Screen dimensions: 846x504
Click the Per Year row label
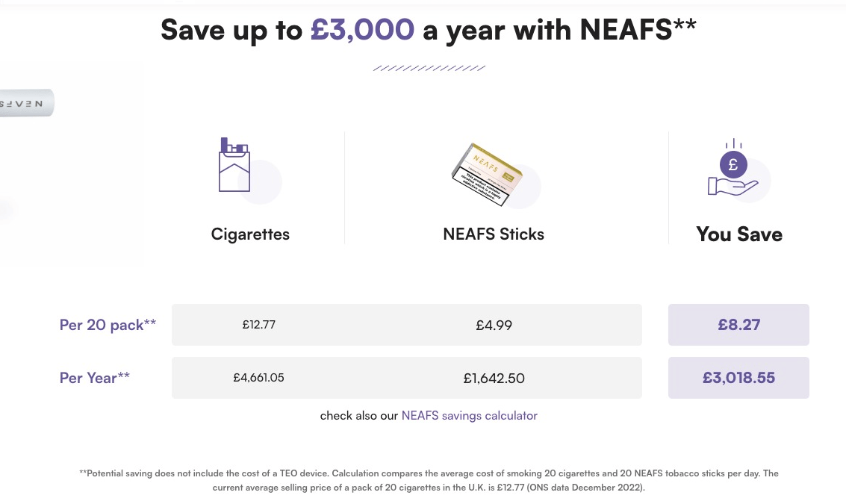[x=94, y=378]
